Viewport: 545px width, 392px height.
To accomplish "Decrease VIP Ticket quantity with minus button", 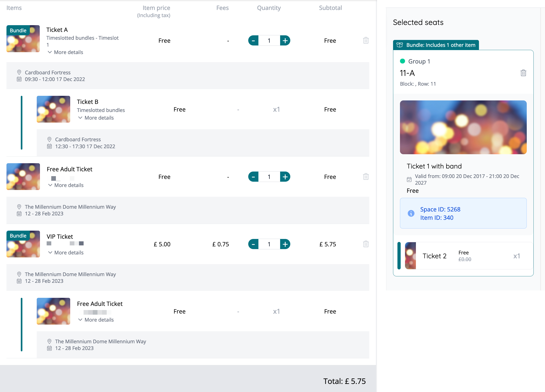I will tap(253, 244).
